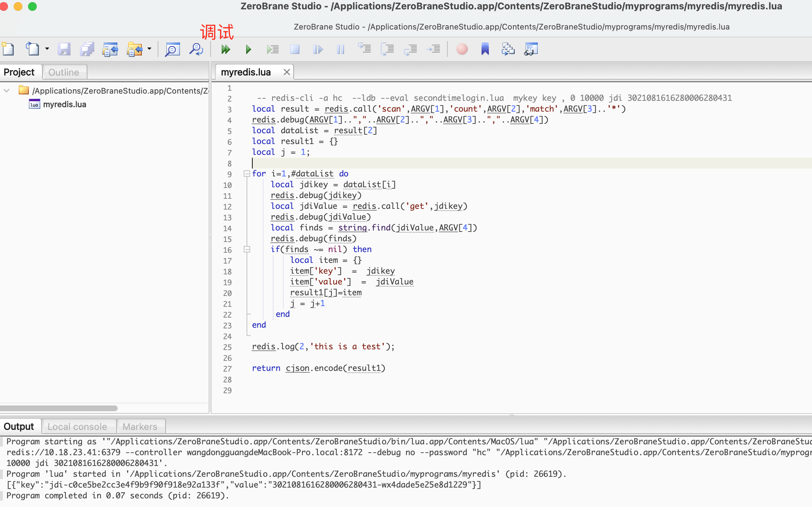
Task: Click the JSON result line in Output
Action: coord(244,485)
